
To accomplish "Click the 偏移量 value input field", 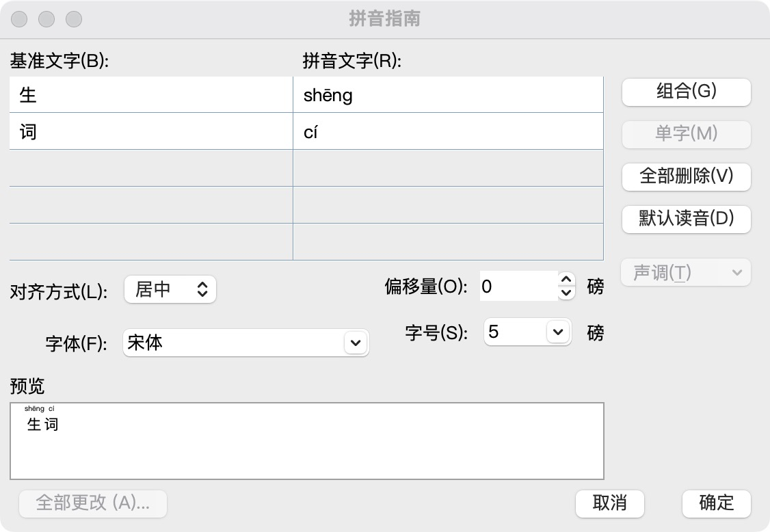I will [x=518, y=287].
